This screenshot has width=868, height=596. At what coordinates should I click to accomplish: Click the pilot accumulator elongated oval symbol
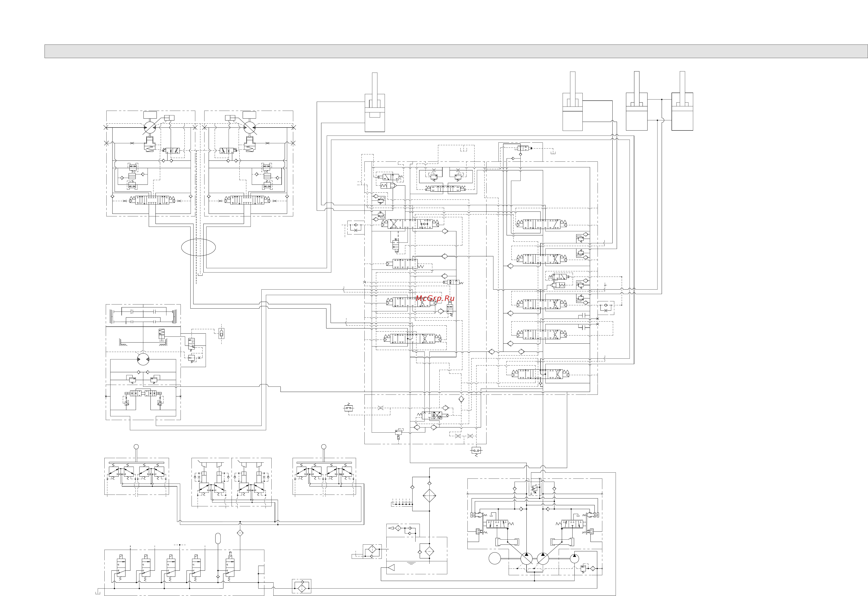[x=218, y=538]
